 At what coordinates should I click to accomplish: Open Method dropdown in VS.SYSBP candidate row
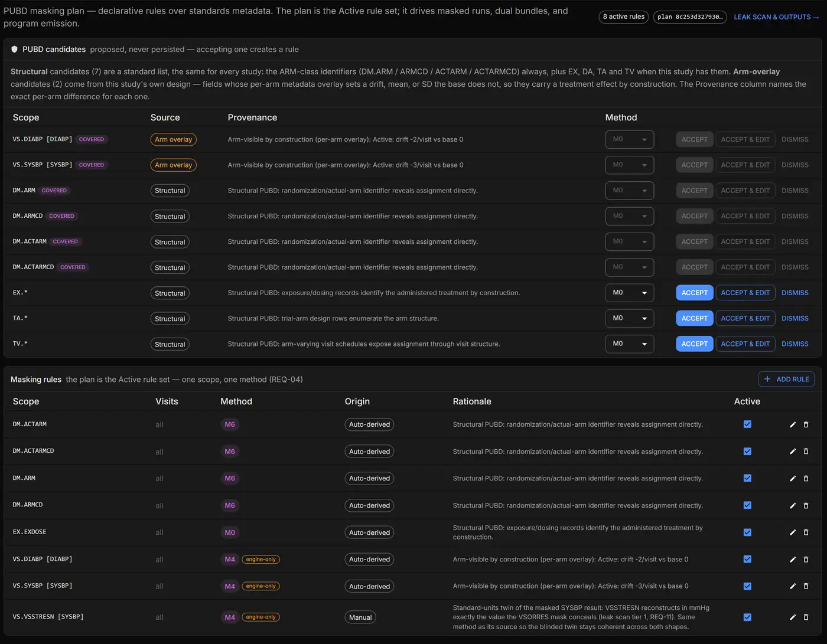[629, 165]
